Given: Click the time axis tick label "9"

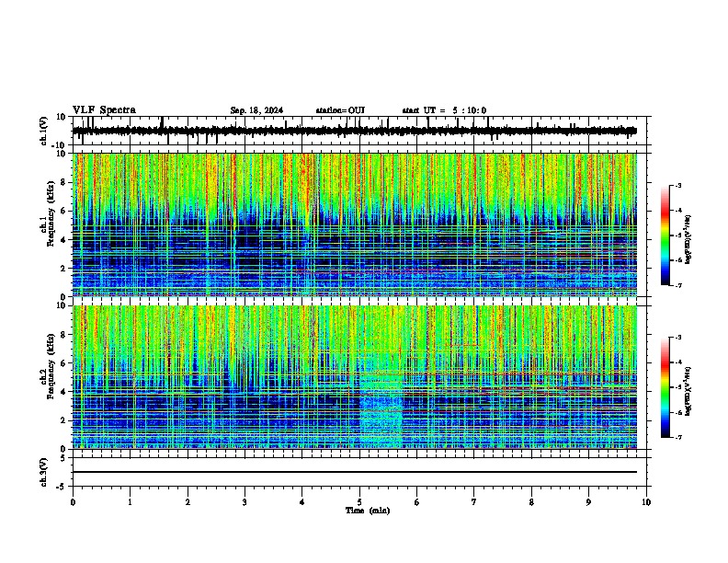Looking at the screenshot, I should click(x=588, y=502).
